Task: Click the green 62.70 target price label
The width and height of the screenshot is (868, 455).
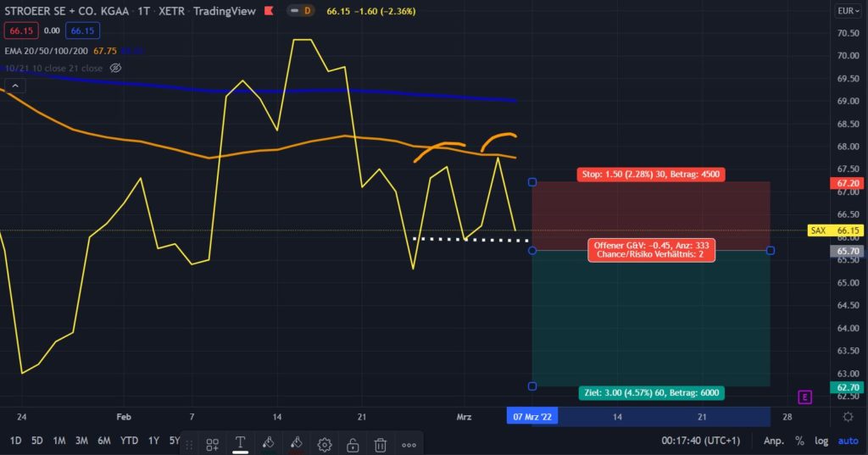Action: pyautogui.click(x=848, y=387)
